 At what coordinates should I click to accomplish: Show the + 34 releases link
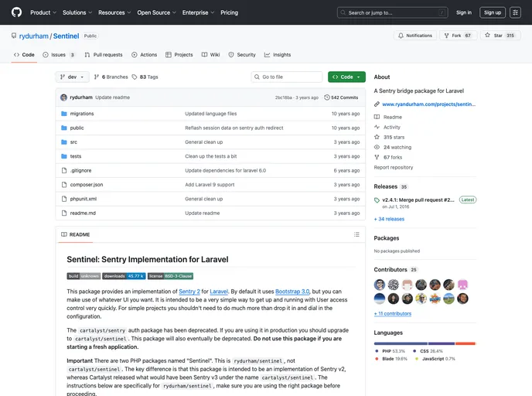click(389, 219)
